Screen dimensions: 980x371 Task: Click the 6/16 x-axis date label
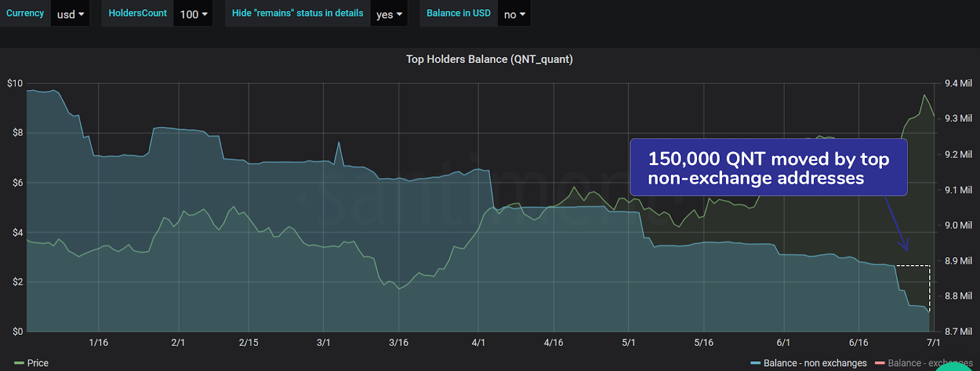point(859,343)
